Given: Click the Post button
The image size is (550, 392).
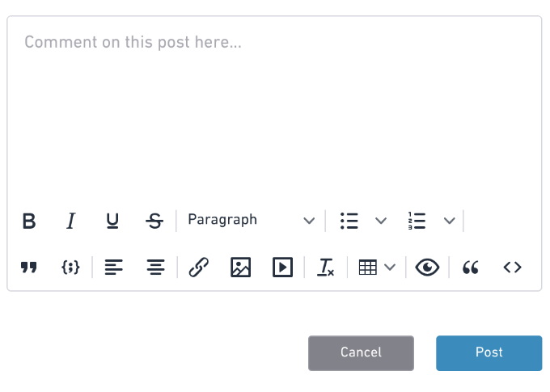Looking at the screenshot, I should pos(489,353).
